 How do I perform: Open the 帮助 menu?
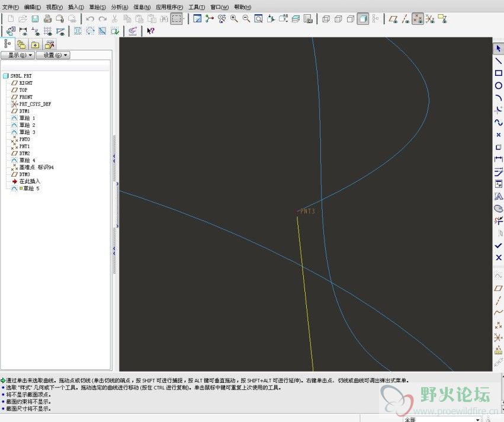(242, 7)
